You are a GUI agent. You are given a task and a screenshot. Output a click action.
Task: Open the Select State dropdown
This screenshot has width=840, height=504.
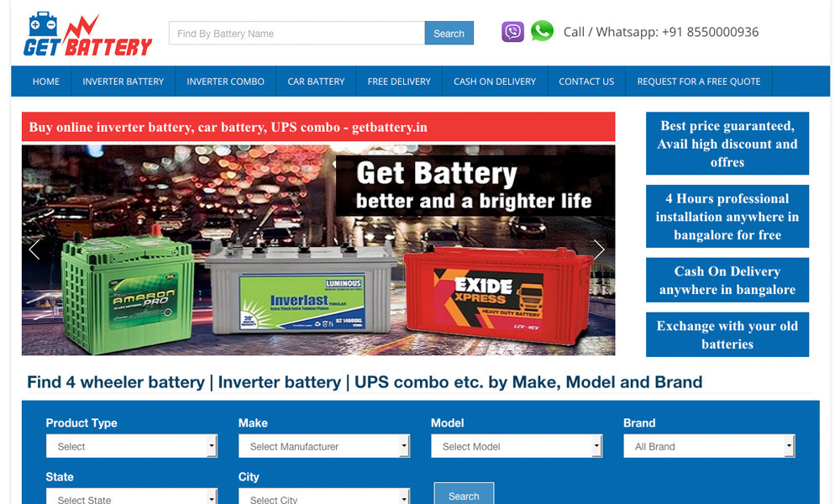132,496
